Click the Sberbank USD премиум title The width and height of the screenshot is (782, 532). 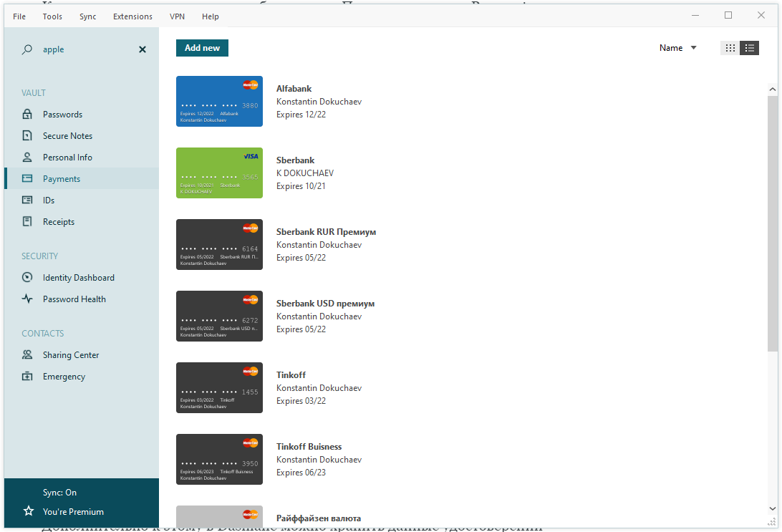pos(325,303)
